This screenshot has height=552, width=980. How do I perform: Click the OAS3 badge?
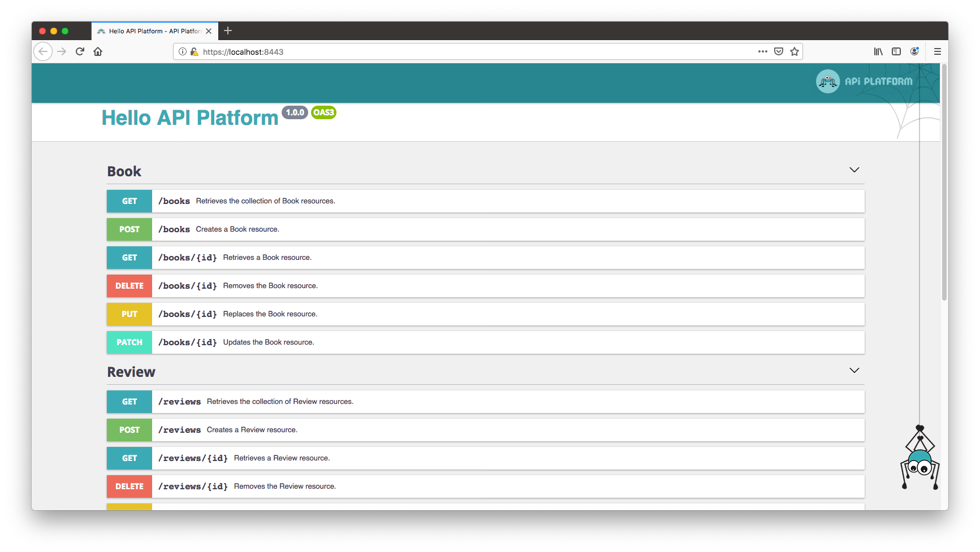click(323, 112)
